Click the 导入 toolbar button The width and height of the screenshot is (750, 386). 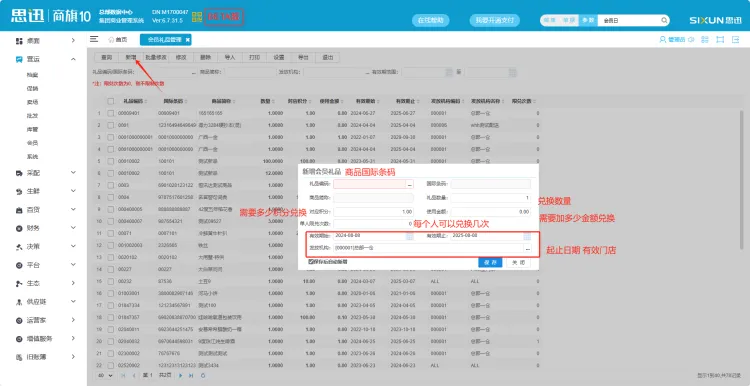230,57
